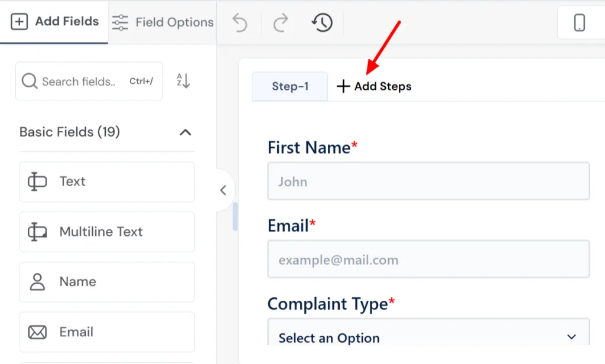This screenshot has width=605, height=364.
Task: Switch to the Field Options tab
Action: click(x=162, y=22)
